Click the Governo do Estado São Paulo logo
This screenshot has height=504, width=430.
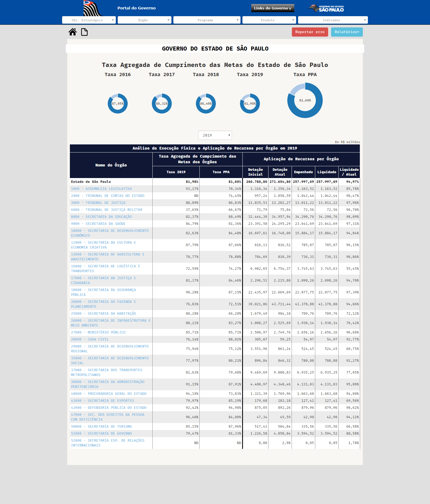point(326,8)
